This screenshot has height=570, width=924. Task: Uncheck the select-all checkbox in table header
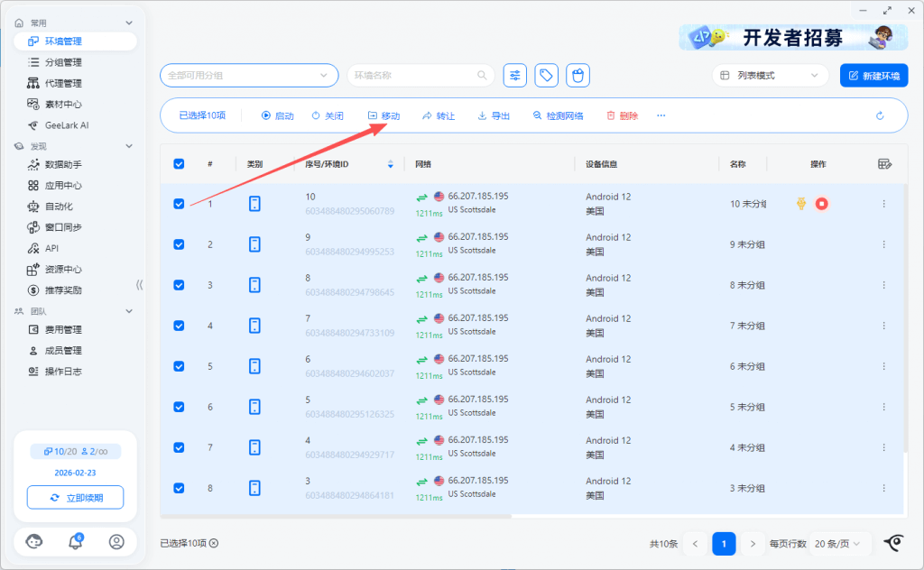pos(179,164)
